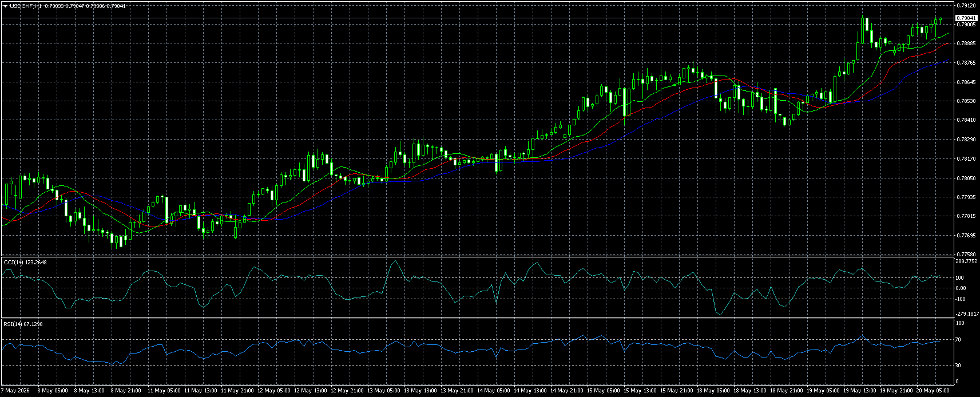Click price level 0.77815 on axis
This screenshot has width=980, height=397.
coord(966,216)
